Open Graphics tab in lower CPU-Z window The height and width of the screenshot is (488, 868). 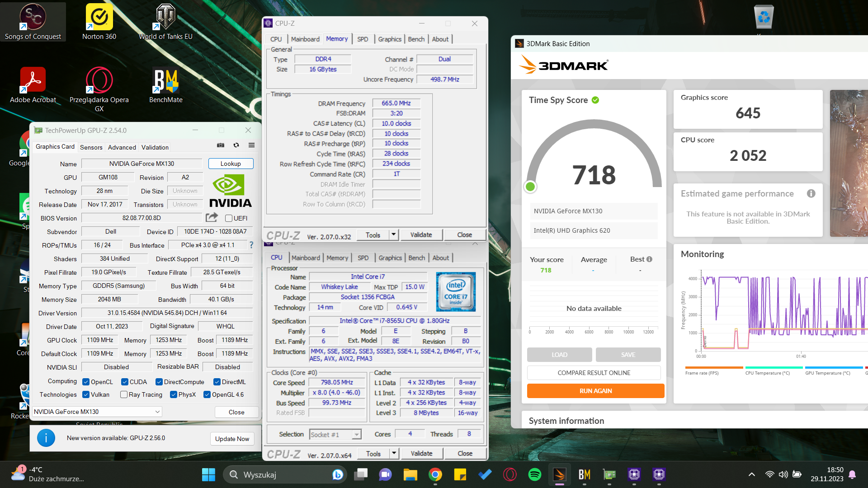click(x=390, y=258)
